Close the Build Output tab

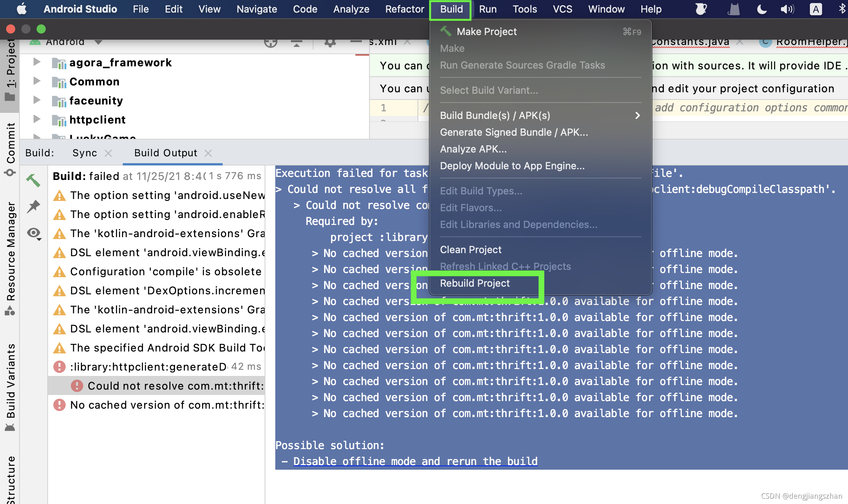208,153
